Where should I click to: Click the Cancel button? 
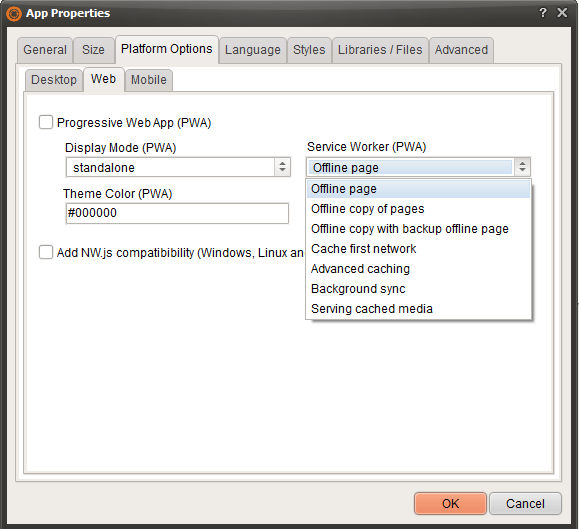(525, 504)
